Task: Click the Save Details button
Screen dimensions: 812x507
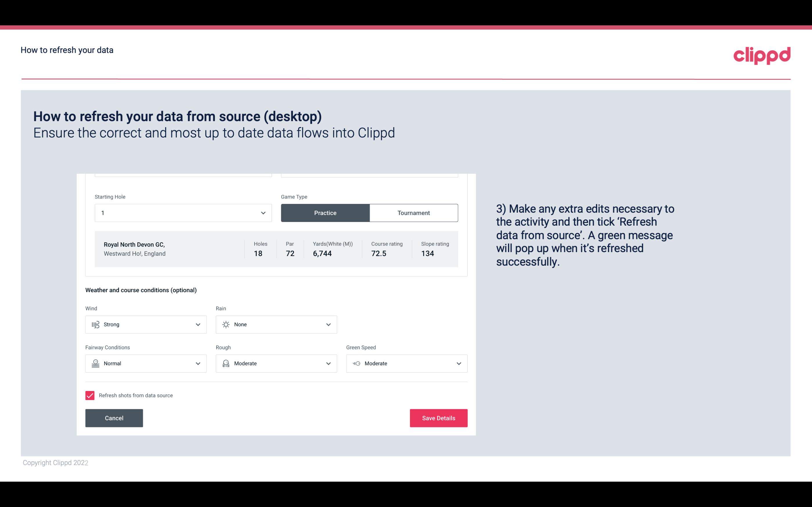Action: (x=438, y=418)
